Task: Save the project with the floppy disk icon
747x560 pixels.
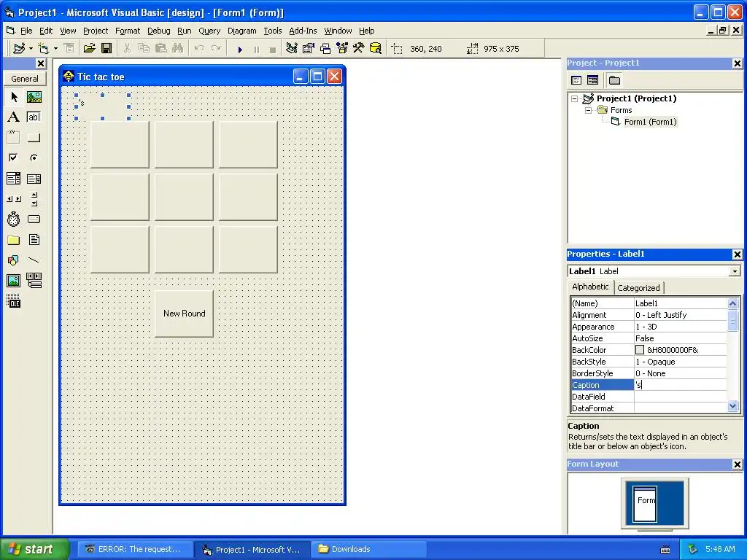Action: [x=107, y=49]
